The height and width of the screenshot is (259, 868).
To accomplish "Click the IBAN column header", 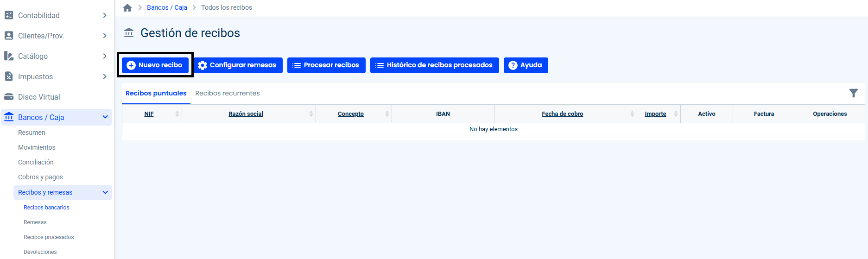I will pos(443,114).
